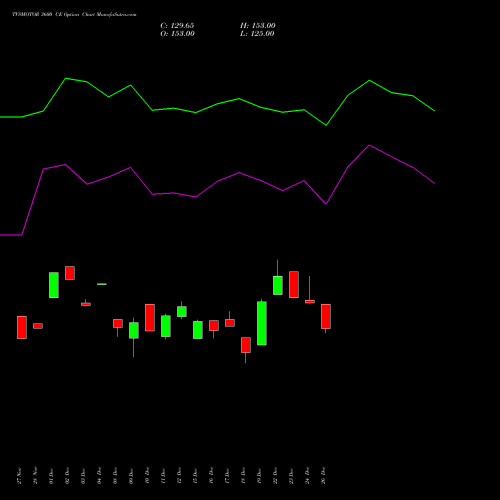Screen dimensions: 500x500
Task: Select the red candlestick for 23 Dec
Action: coord(294,285)
